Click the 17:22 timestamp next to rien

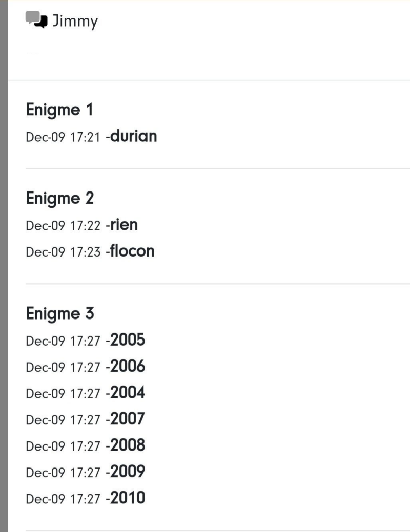coord(63,226)
